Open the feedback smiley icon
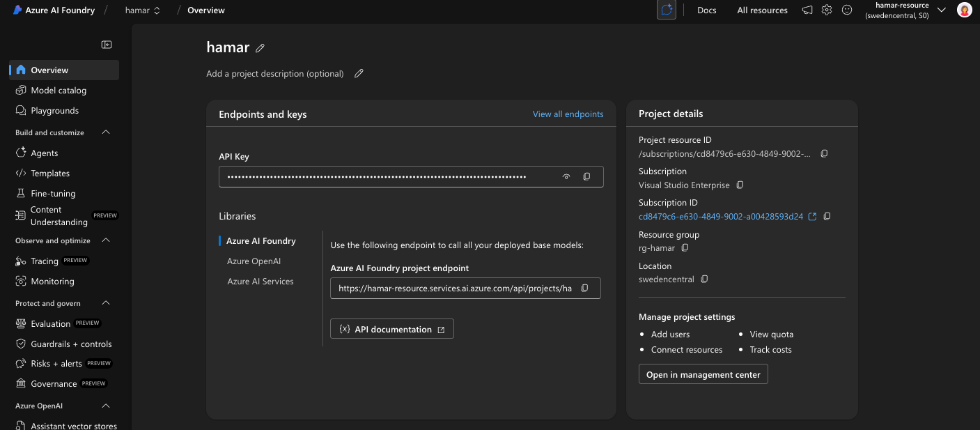 (847, 10)
